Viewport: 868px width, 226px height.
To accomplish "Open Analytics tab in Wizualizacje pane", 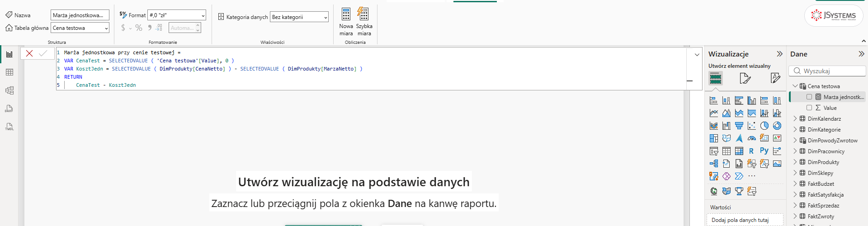I will click(x=775, y=78).
